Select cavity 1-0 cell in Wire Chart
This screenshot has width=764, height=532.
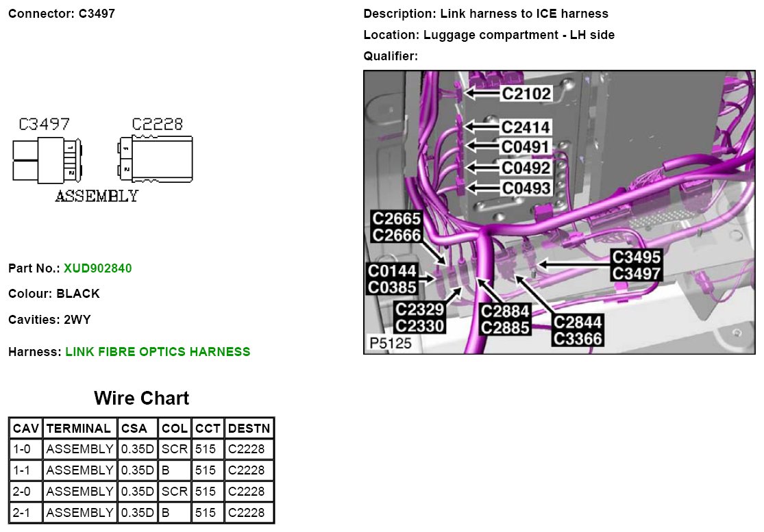[25, 450]
